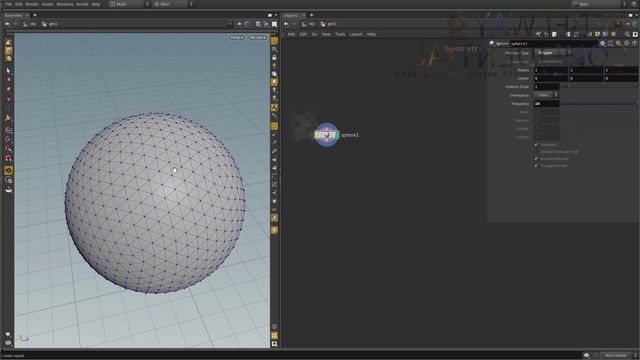The height and width of the screenshot is (360, 640).
Task: Open the Persp viewport dropdown
Action: [236, 38]
